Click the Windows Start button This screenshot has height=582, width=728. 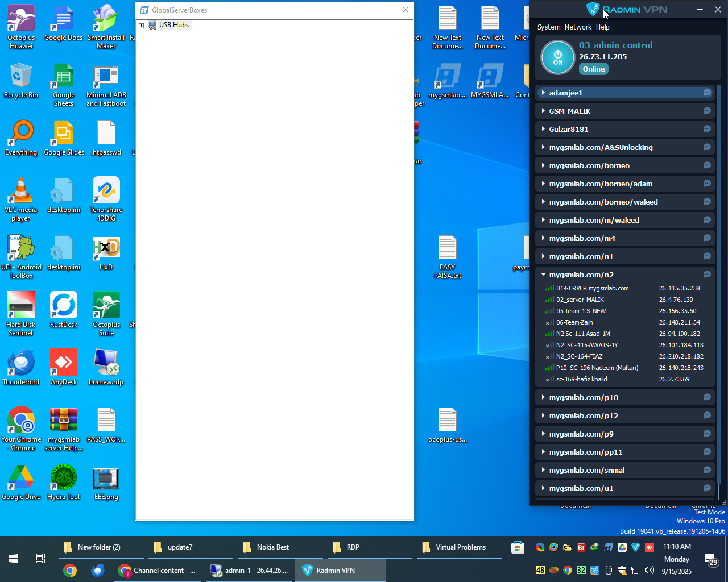(x=14, y=559)
